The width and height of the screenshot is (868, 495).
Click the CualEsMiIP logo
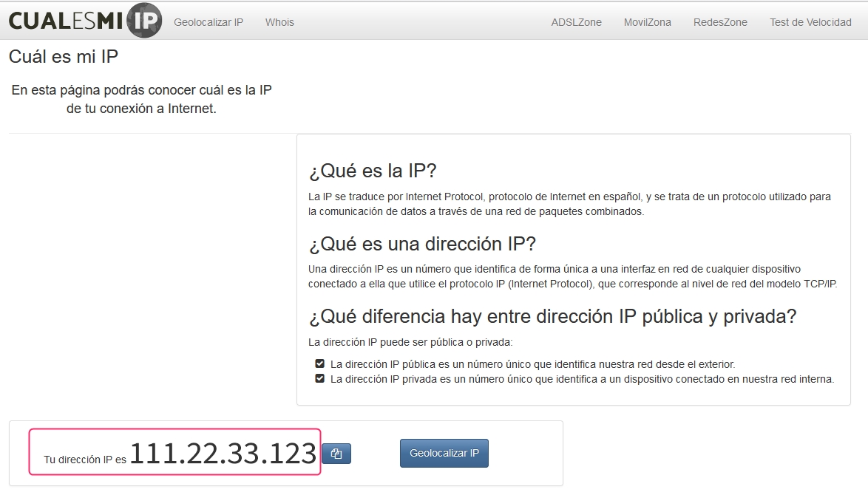[x=84, y=21]
